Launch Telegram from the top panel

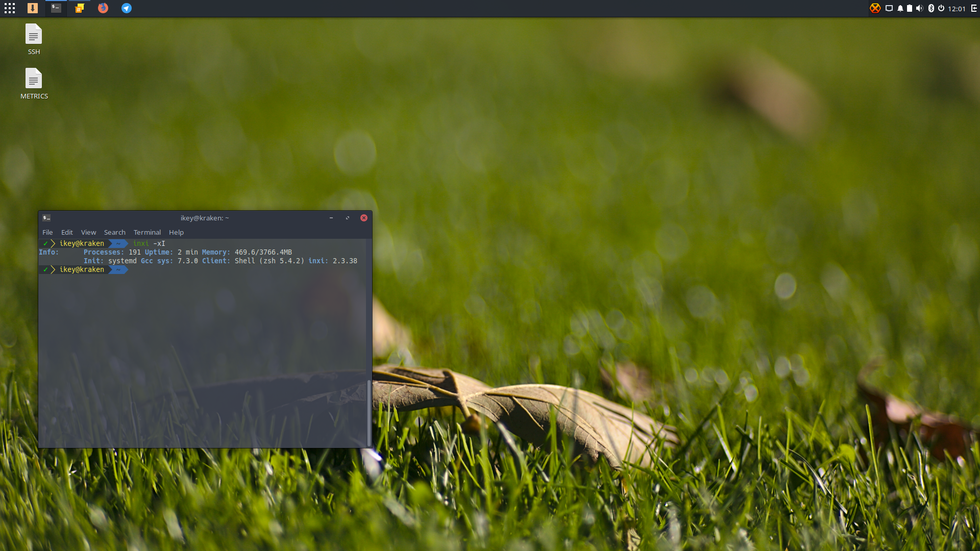pyautogui.click(x=127, y=8)
